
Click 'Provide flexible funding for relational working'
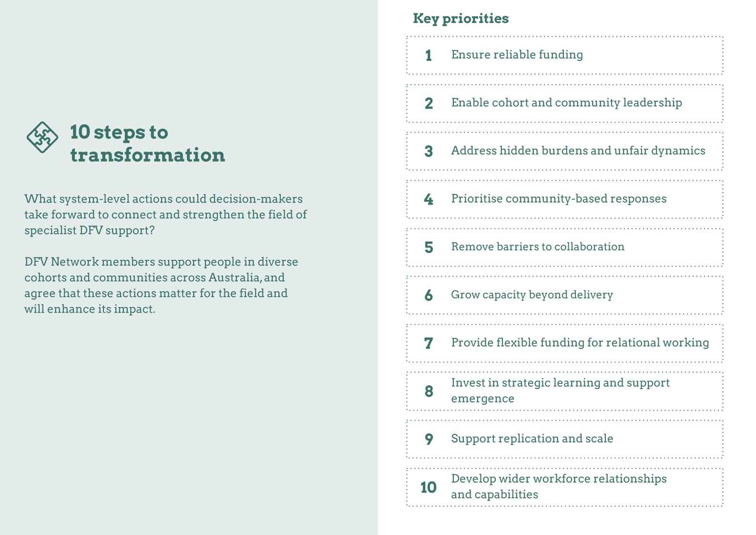564,343
